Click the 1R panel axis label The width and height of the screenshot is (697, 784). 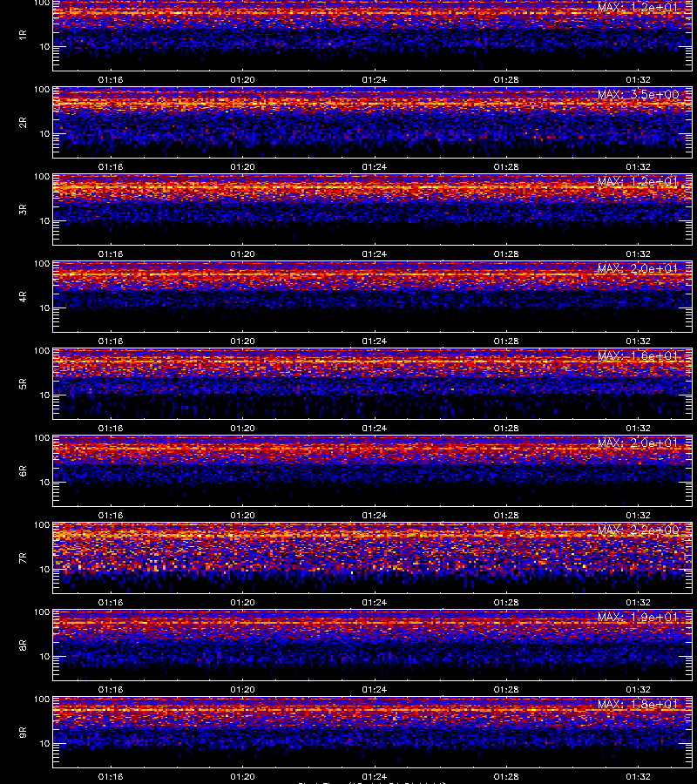pos(23,35)
